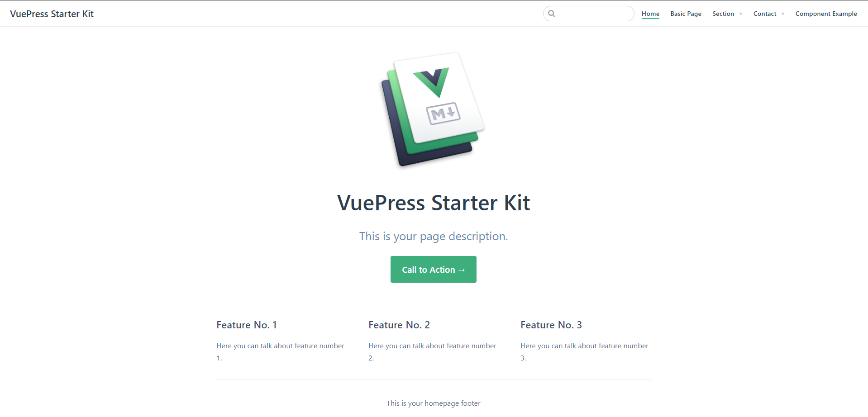Open the Basic Page link
Viewport: 868px width, 417px height.
tap(686, 14)
